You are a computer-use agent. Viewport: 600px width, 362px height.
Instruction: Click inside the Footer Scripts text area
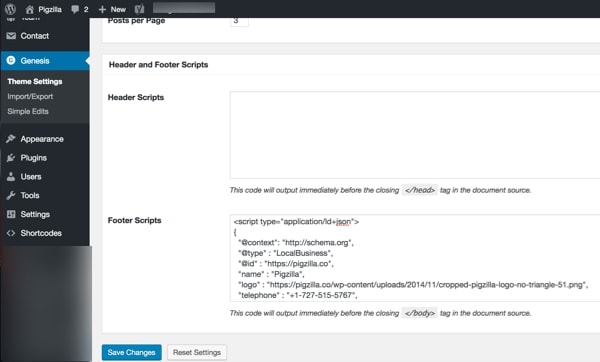coord(415,258)
